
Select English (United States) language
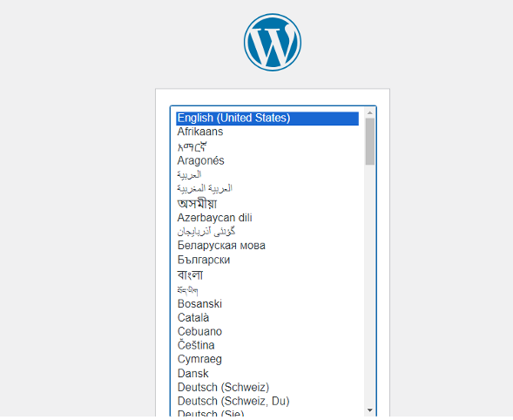point(267,119)
